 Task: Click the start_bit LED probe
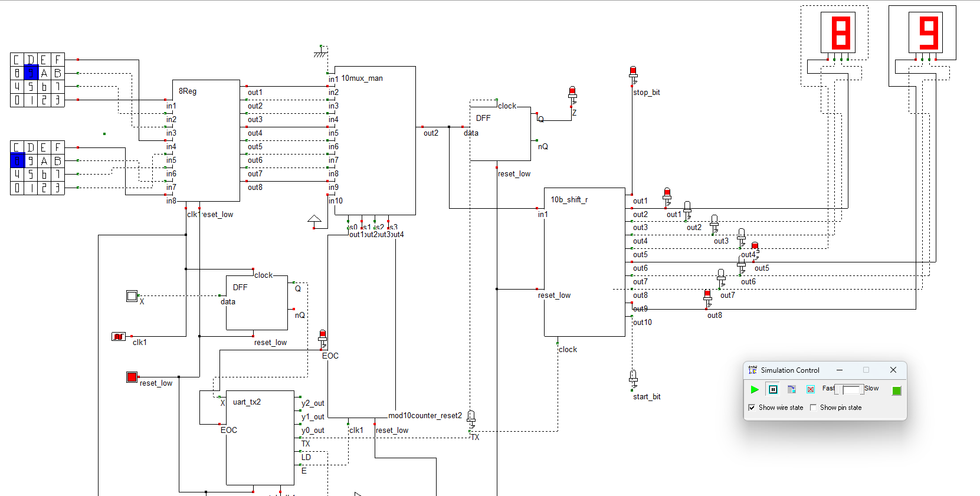633,377
